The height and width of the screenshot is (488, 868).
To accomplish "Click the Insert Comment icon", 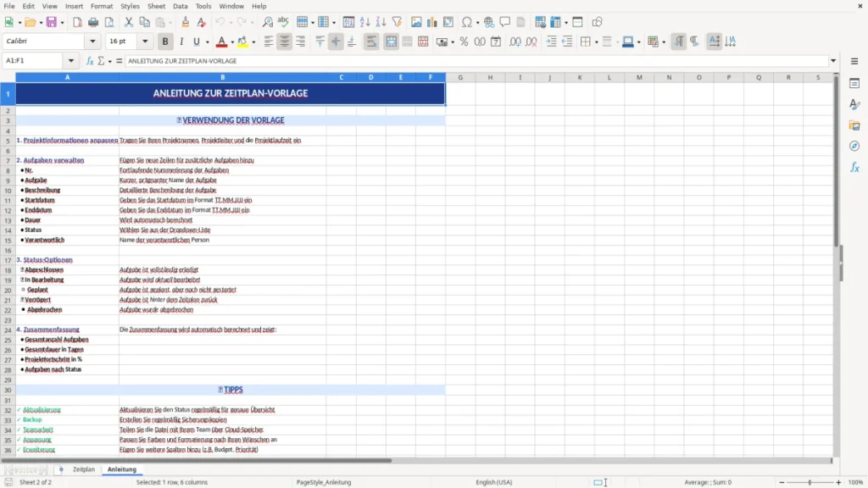I will 505,22.
